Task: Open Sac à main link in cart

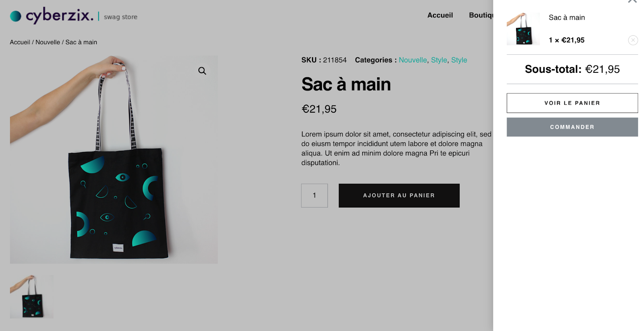Action: click(567, 18)
